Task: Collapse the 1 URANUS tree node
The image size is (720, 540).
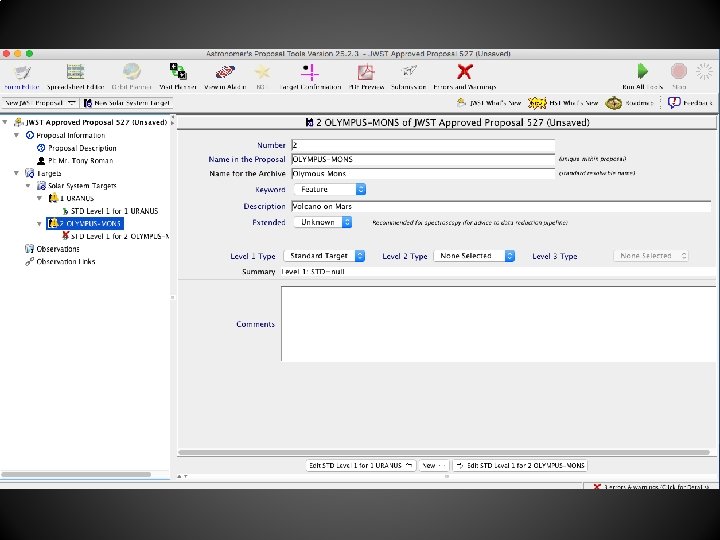Action: [39, 198]
